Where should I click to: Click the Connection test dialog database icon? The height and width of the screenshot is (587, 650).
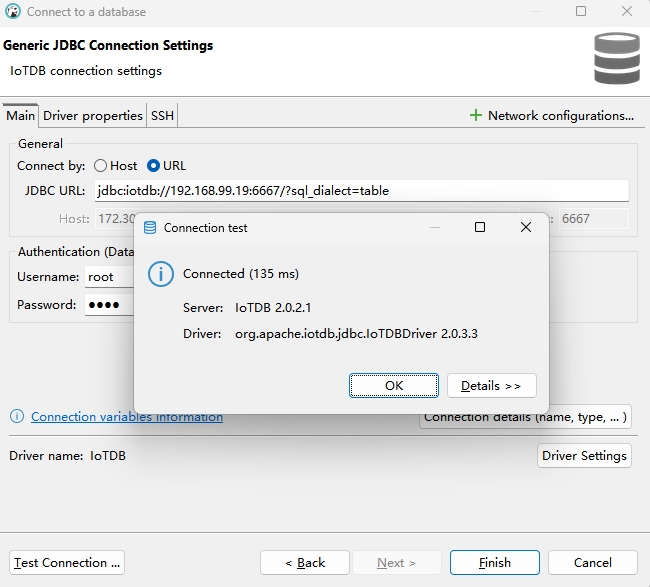(x=150, y=228)
